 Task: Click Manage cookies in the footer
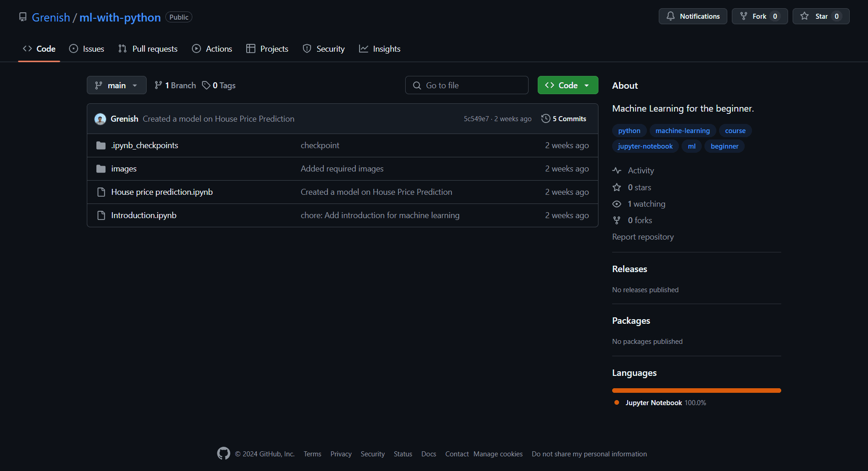[x=498, y=454]
